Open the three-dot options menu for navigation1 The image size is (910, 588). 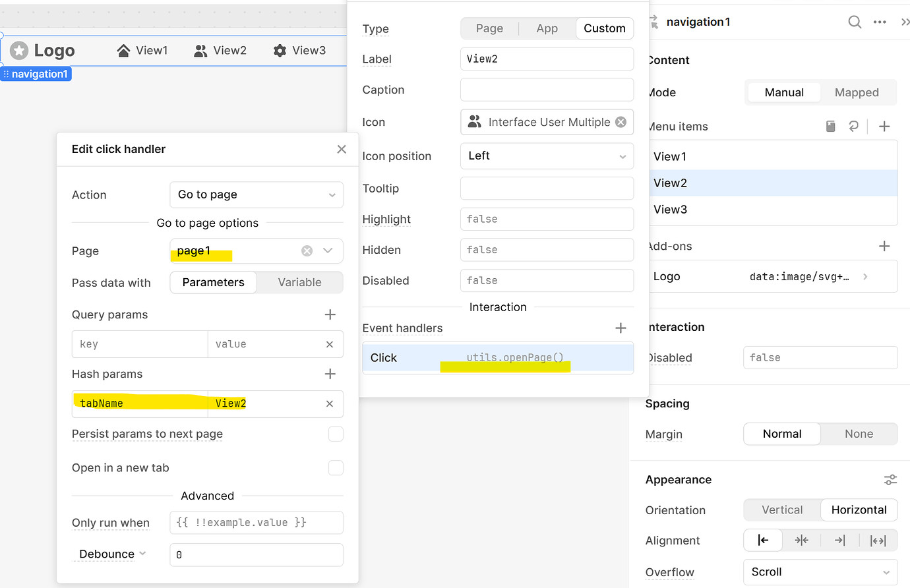click(880, 22)
